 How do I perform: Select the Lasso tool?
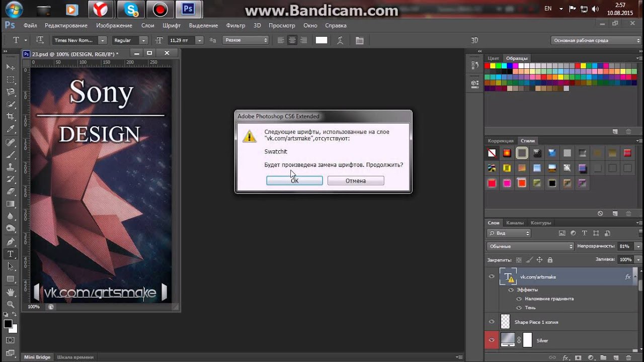click(11, 92)
